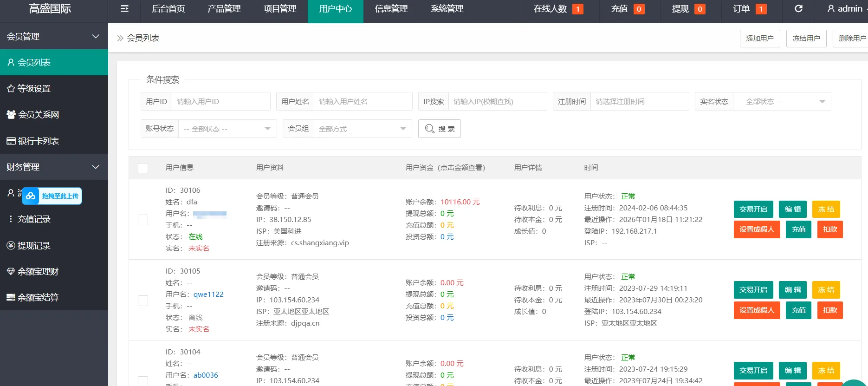
Task: Open the 账号状态 dropdown
Action: point(227,129)
